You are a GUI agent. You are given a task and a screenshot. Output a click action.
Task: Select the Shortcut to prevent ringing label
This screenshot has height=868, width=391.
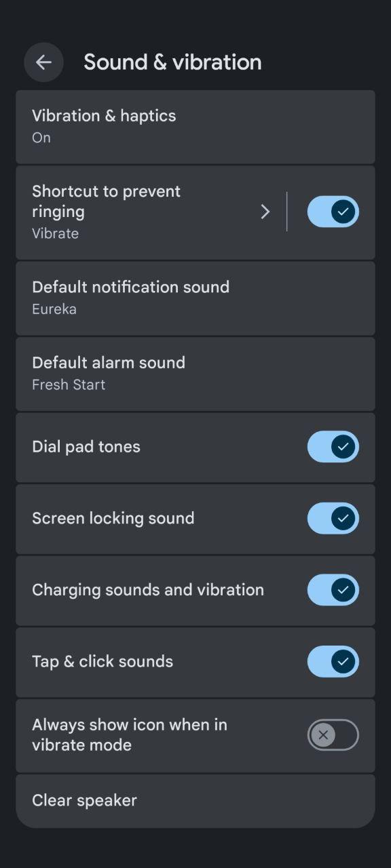click(106, 201)
